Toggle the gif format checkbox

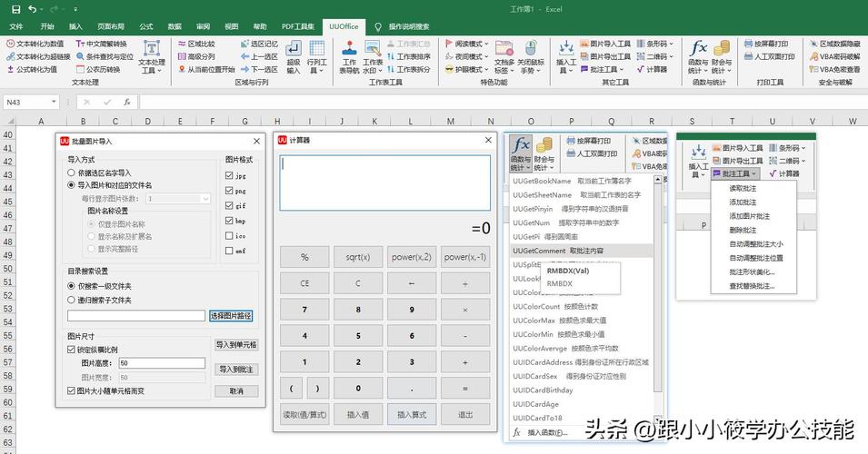[229, 205]
